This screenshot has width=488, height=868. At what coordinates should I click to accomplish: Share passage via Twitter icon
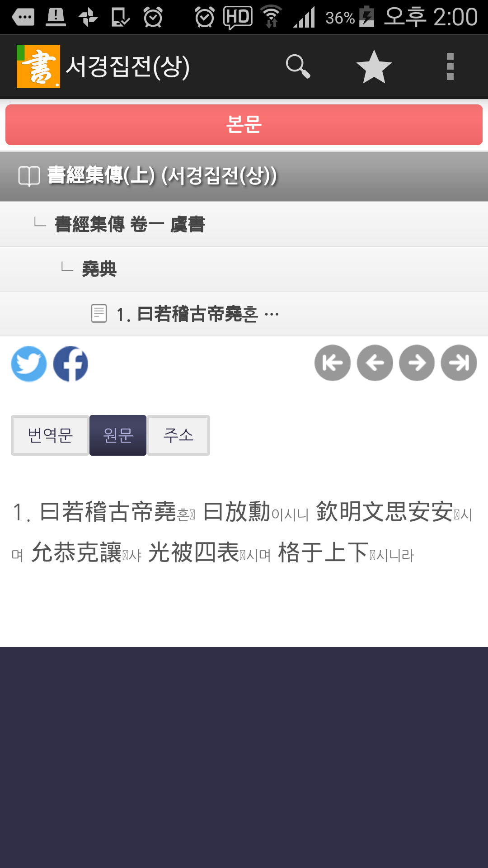(29, 363)
